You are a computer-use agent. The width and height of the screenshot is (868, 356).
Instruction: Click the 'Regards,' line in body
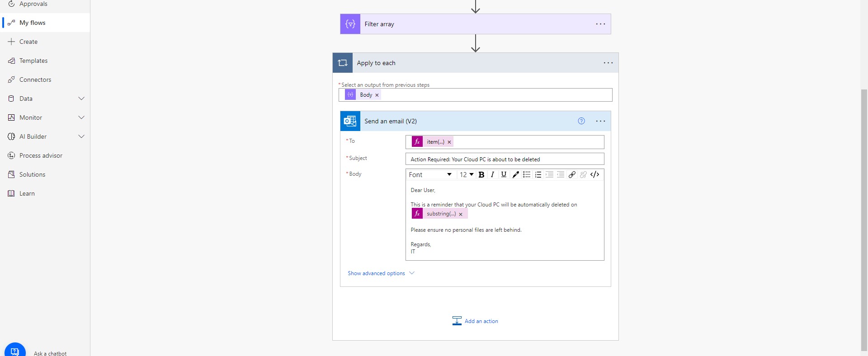pyautogui.click(x=421, y=244)
